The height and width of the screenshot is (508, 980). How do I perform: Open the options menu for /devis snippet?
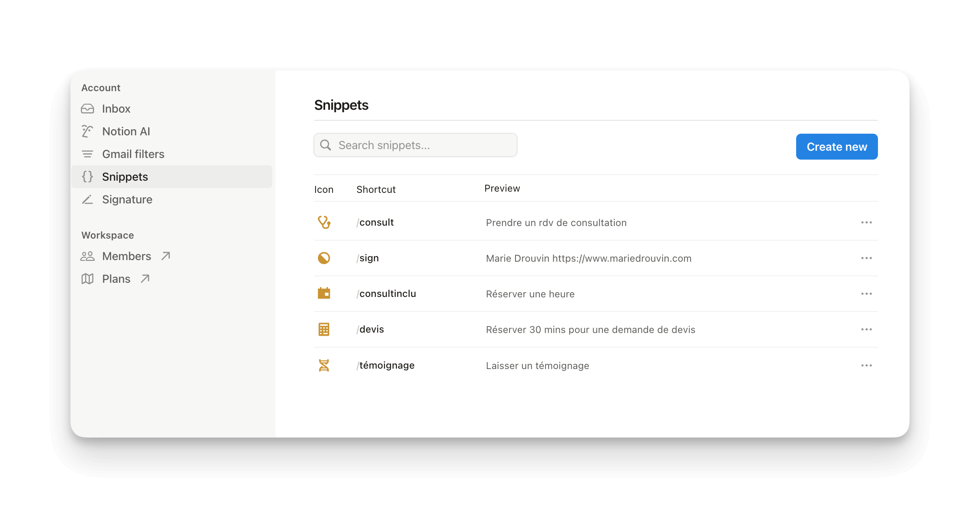pyautogui.click(x=866, y=329)
